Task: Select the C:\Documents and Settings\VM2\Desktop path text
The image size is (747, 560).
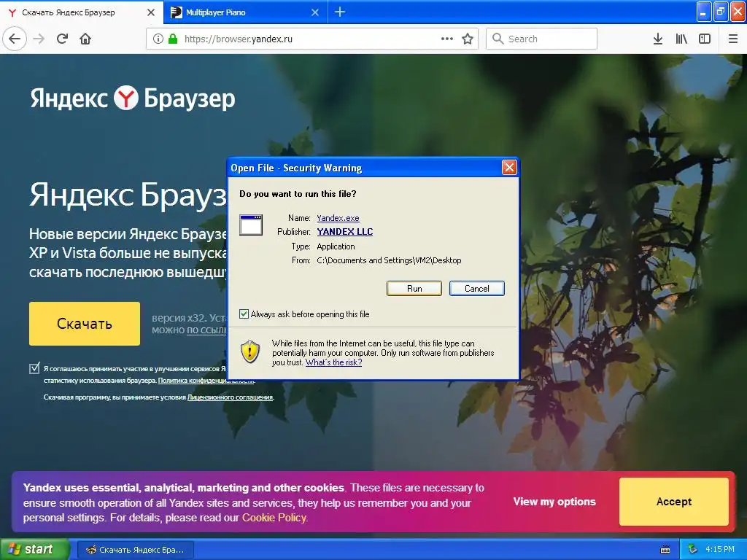Action: point(389,260)
